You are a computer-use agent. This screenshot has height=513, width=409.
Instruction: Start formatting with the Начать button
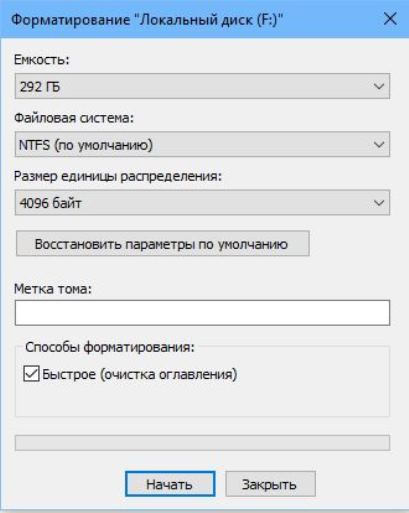170,484
